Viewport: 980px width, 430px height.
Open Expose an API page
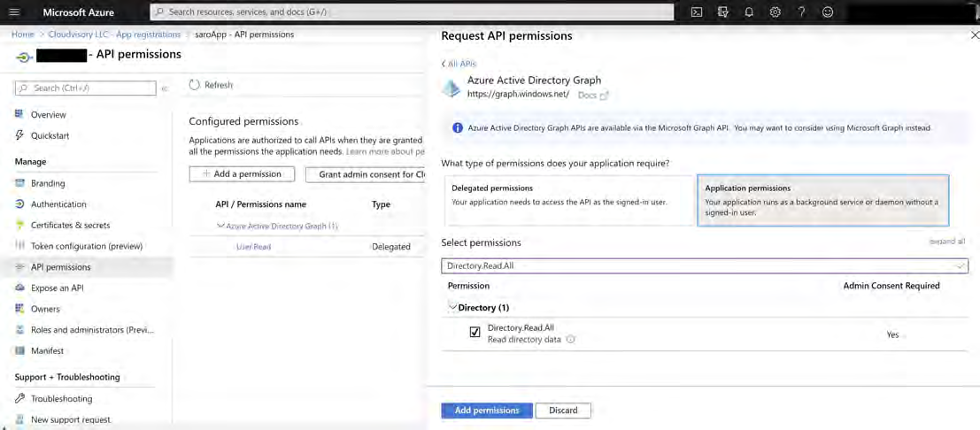coord(57,288)
